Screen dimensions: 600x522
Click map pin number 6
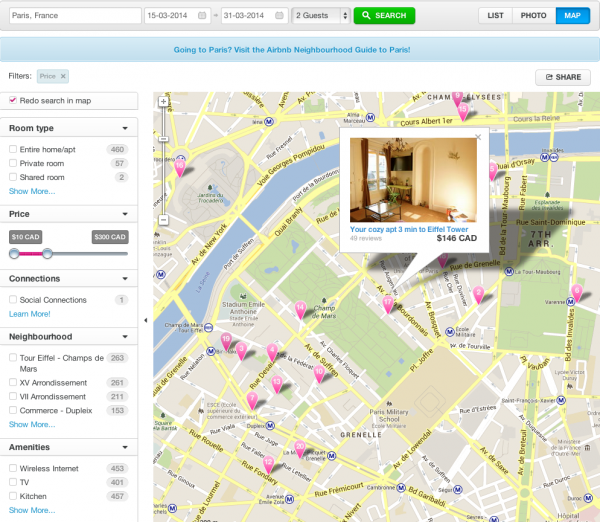(577, 293)
